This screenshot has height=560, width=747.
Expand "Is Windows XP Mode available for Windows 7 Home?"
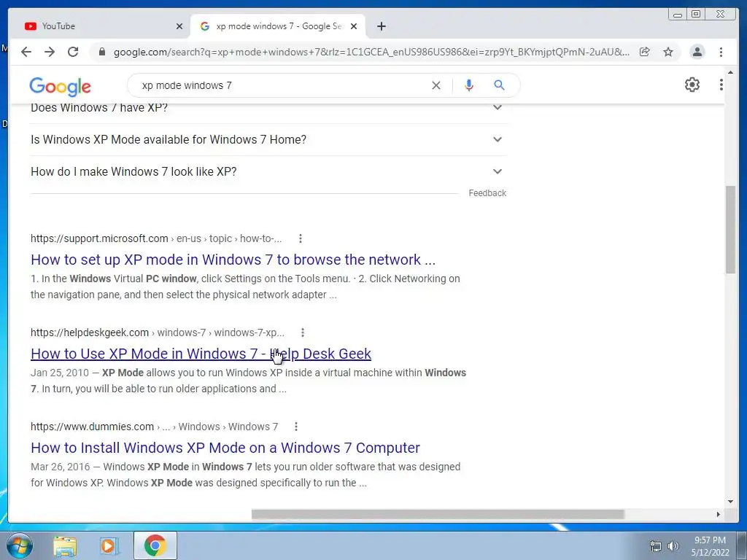pyautogui.click(x=267, y=139)
